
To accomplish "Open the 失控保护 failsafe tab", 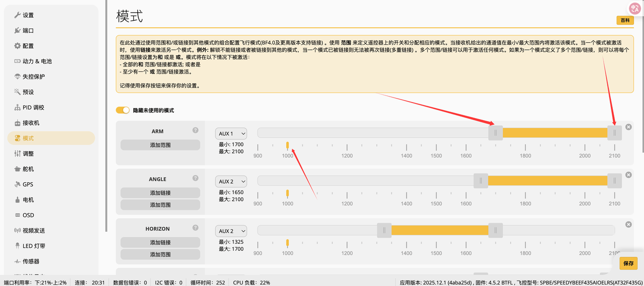I will pyautogui.click(x=30, y=76).
